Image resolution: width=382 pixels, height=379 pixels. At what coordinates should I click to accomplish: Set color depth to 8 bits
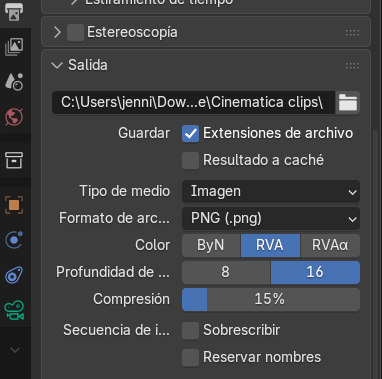[226, 272]
